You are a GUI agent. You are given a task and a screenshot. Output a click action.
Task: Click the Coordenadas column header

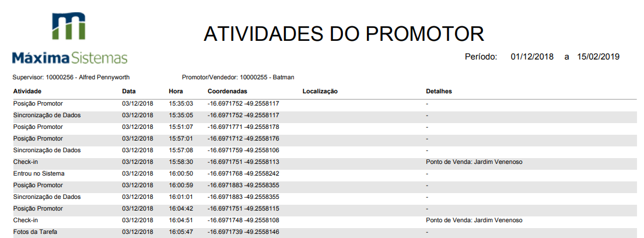click(x=228, y=91)
